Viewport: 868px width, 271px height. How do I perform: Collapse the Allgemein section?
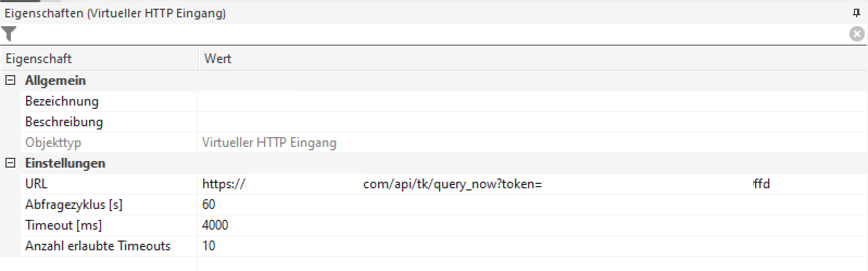coord(10,81)
